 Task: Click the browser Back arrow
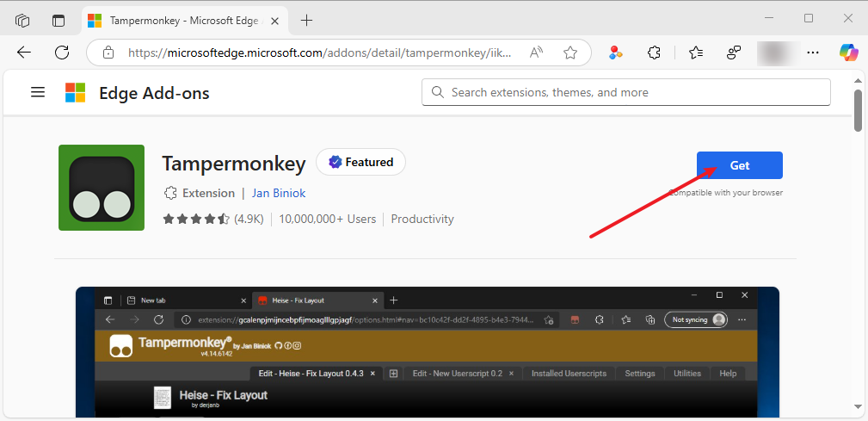pyautogui.click(x=24, y=53)
